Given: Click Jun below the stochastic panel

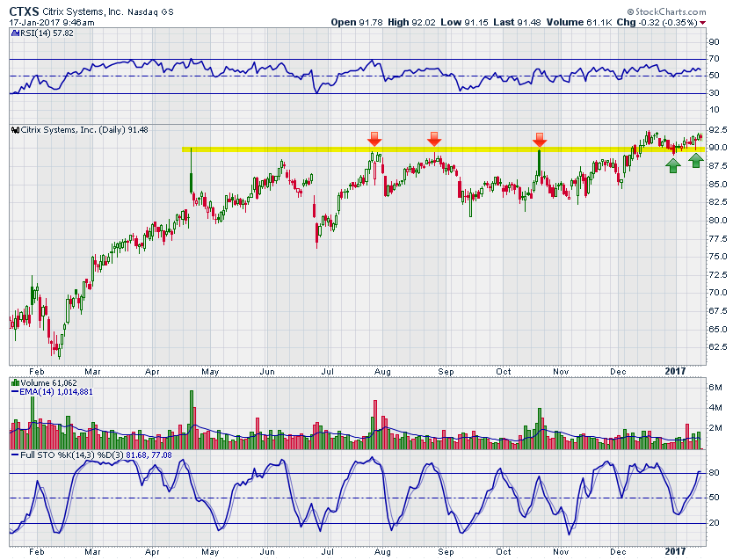Looking at the screenshot, I should [267, 552].
